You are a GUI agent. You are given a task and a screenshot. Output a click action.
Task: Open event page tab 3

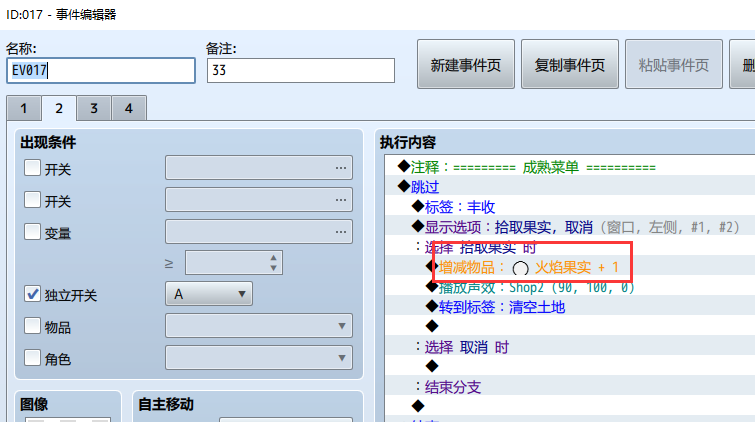94,108
